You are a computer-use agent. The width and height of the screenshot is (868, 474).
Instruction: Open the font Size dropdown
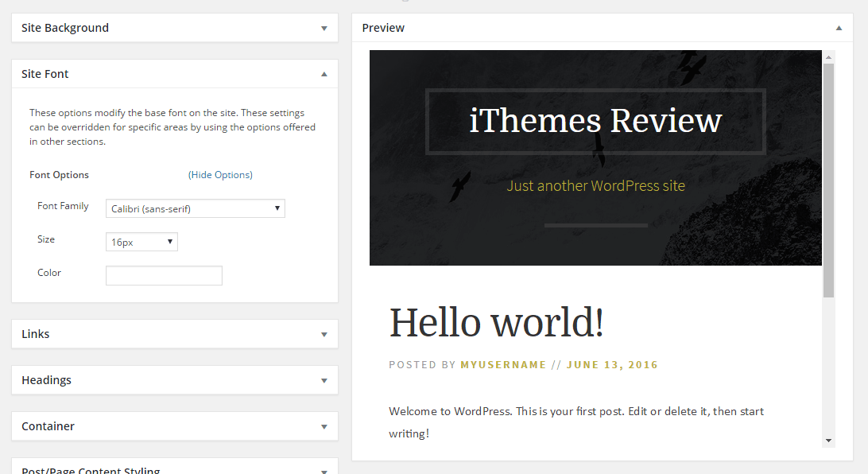click(x=141, y=242)
